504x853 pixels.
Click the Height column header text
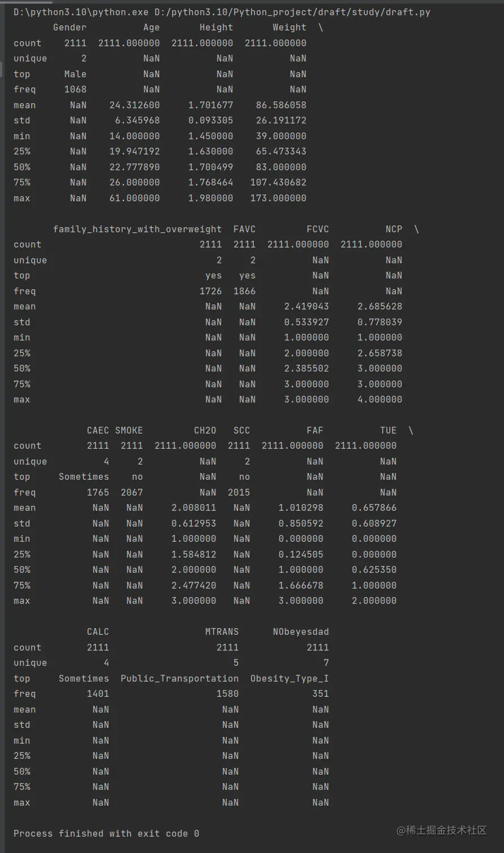(x=216, y=27)
